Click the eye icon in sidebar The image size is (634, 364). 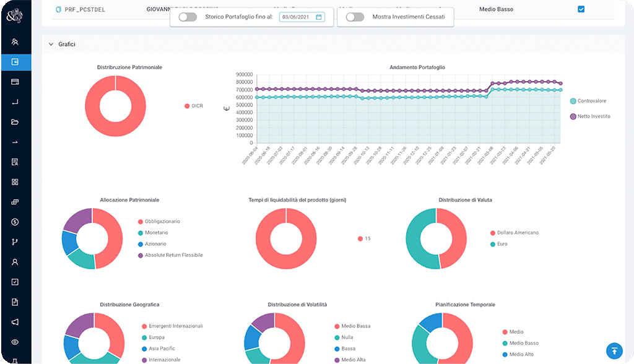tap(15, 342)
